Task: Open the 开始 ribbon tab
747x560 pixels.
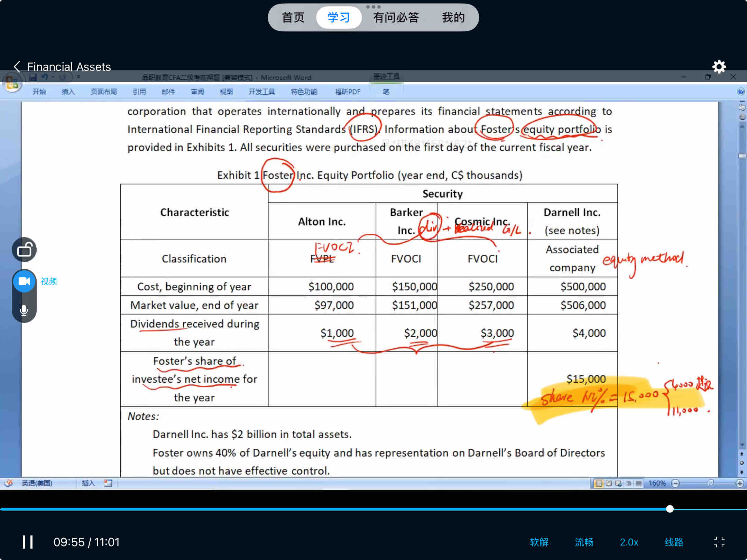Action: [x=39, y=92]
